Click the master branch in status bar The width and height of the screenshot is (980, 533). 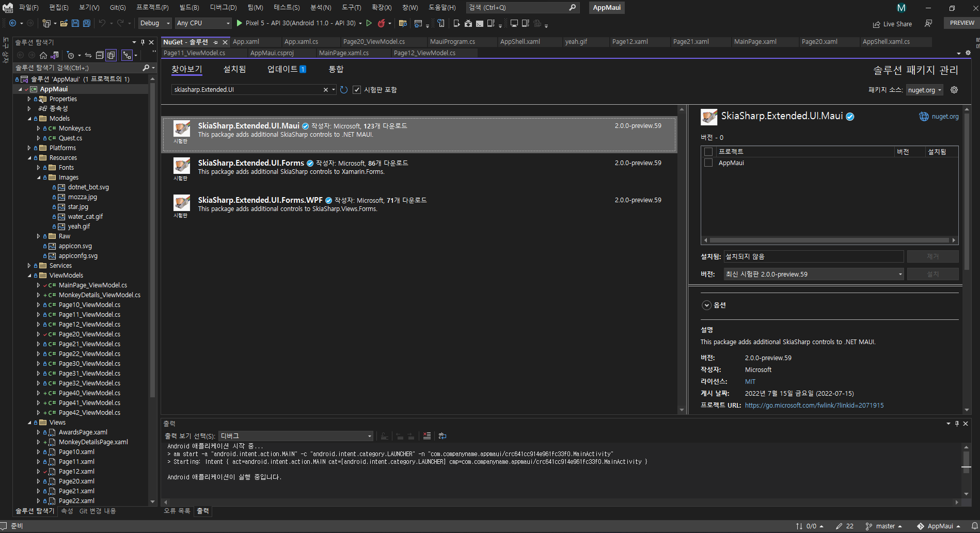(x=883, y=526)
